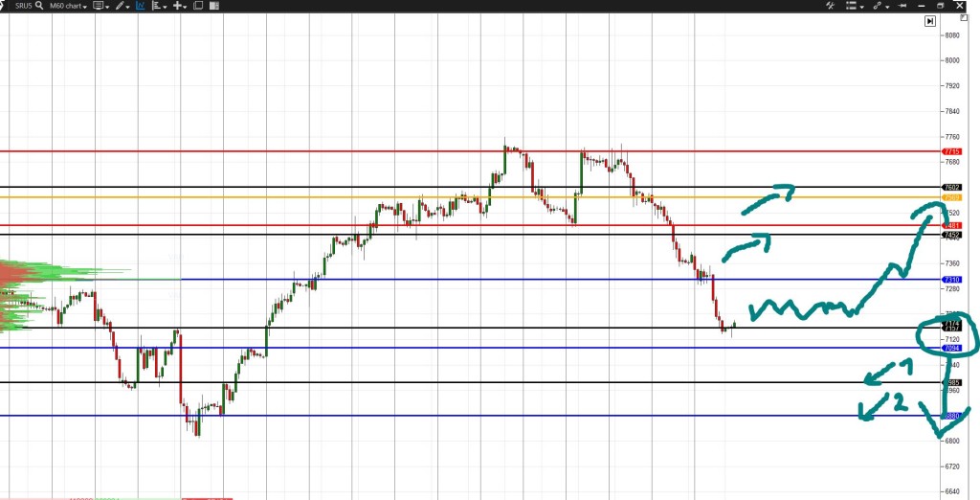
Task: Jump to latest bar with skip-forward button
Action: [930, 21]
